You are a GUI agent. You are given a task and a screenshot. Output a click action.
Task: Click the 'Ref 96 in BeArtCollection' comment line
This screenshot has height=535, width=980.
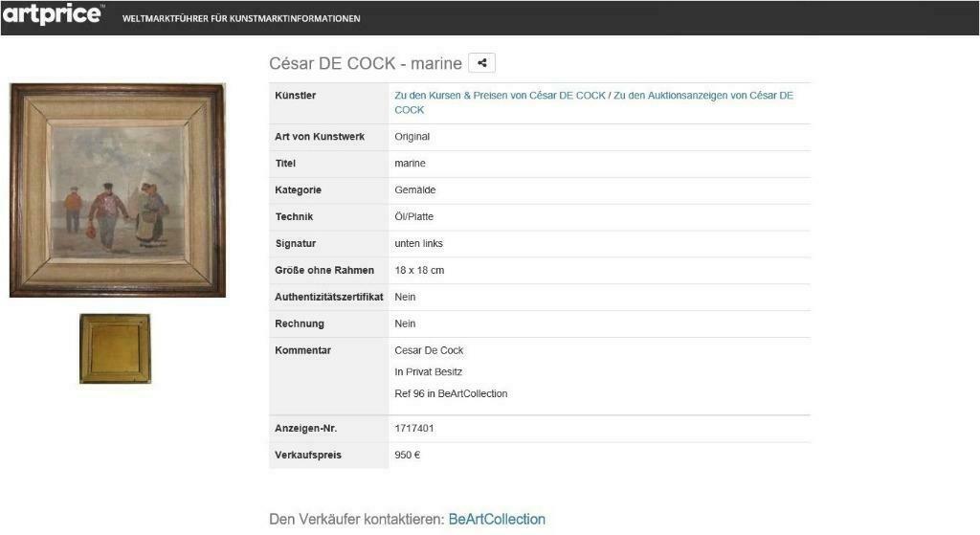451,393
